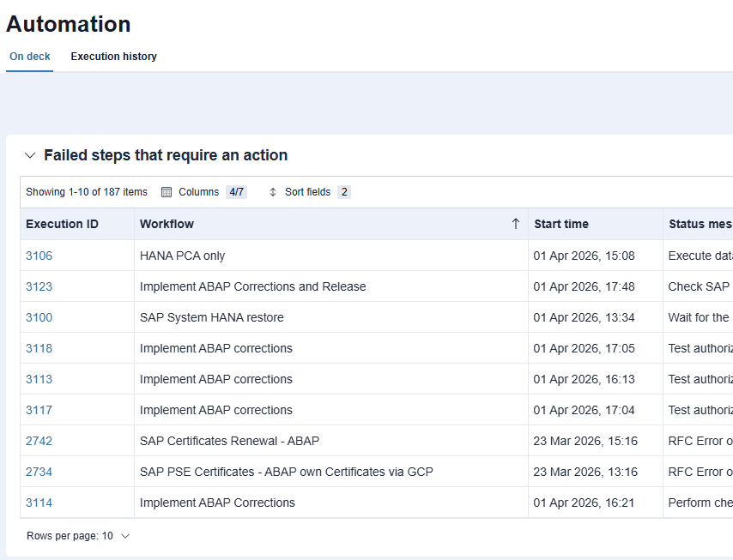Open the Columns 4/7 selector
Viewport: 733px width, 560px height.
coord(204,192)
